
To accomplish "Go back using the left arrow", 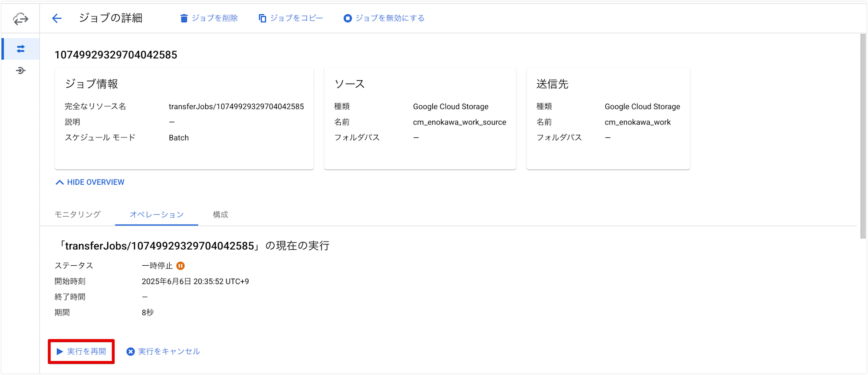I will [57, 18].
